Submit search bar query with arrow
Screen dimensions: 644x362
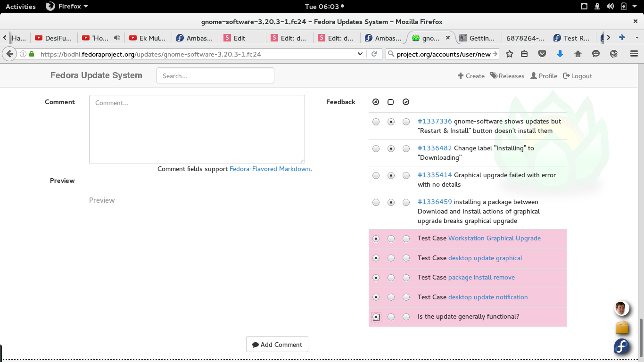(x=495, y=54)
